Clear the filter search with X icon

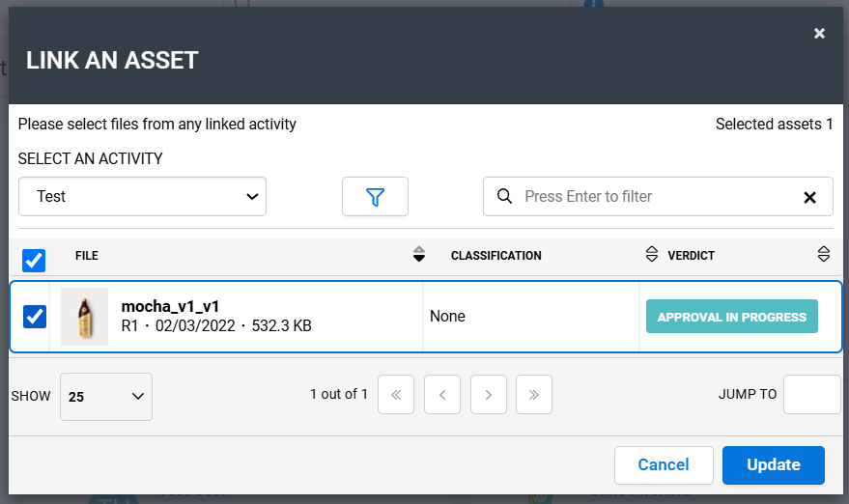809,198
